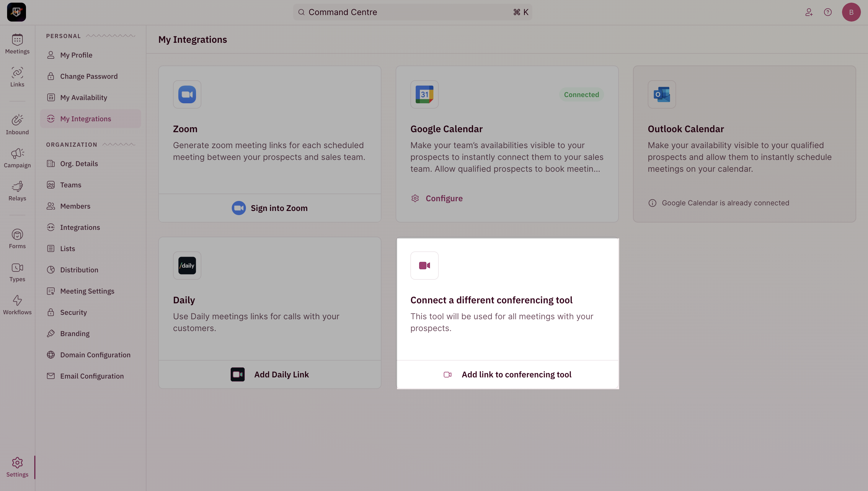This screenshot has width=868, height=491.
Task: Click the Daily logo icon on card
Action: tap(187, 266)
